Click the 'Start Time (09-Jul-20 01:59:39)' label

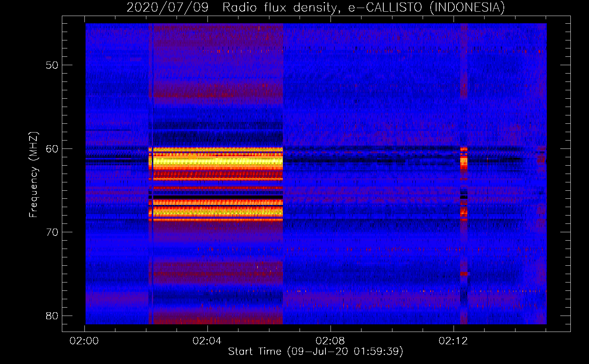click(x=316, y=352)
